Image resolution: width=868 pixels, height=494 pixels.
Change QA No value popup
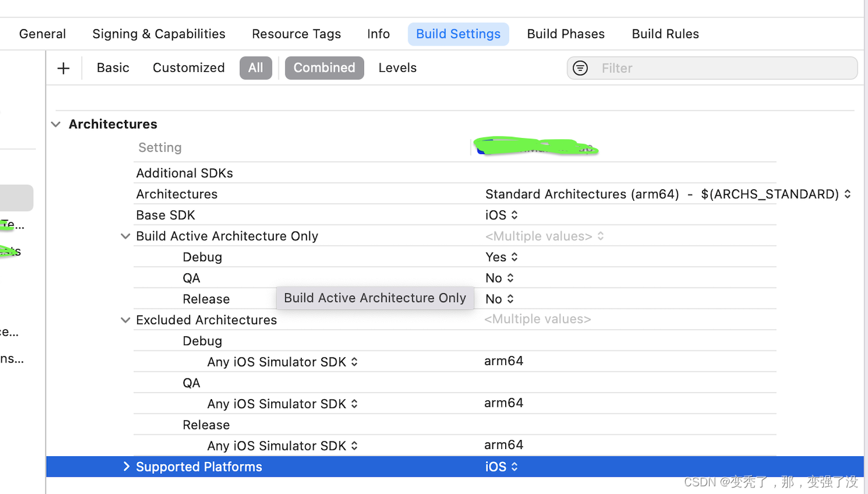(499, 278)
